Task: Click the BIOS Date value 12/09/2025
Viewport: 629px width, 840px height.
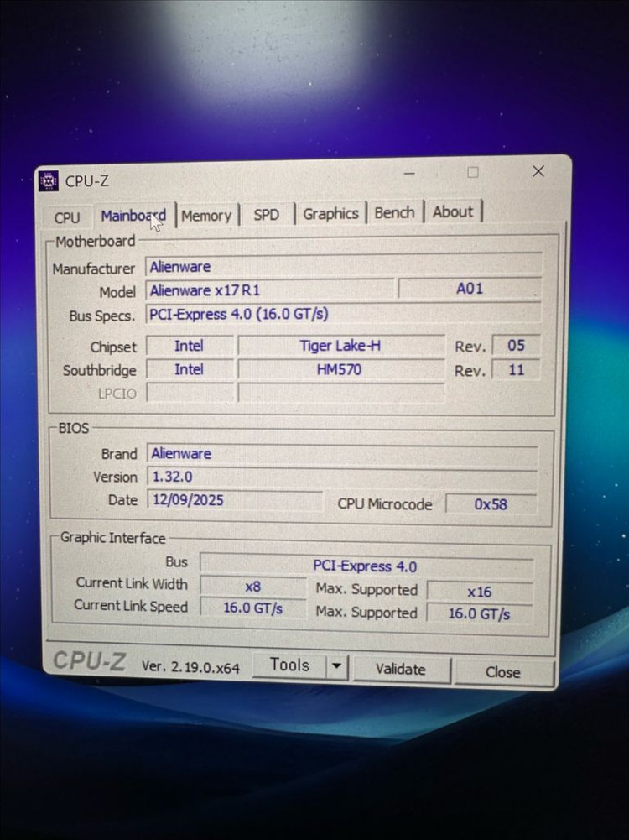Action: 235,500
